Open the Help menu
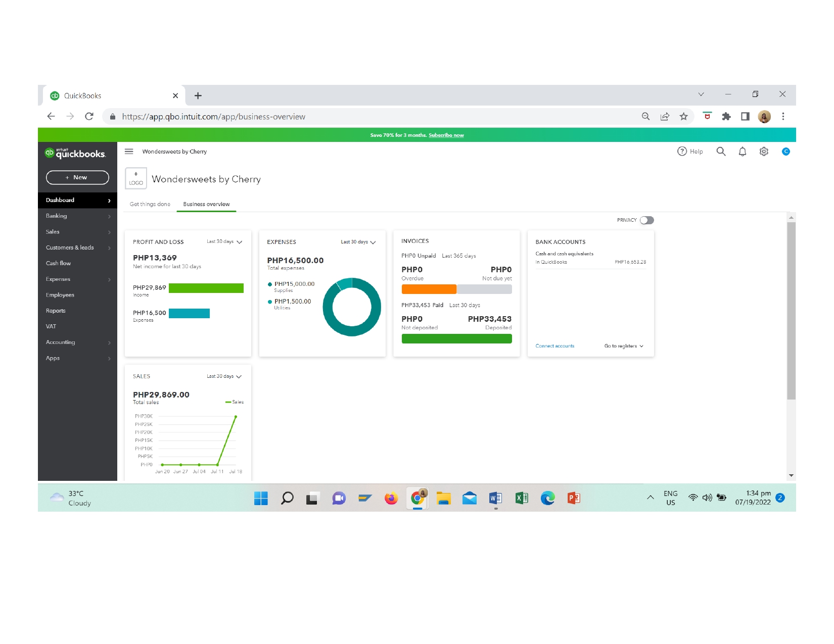Viewport: 834px width, 644px height. click(x=690, y=152)
